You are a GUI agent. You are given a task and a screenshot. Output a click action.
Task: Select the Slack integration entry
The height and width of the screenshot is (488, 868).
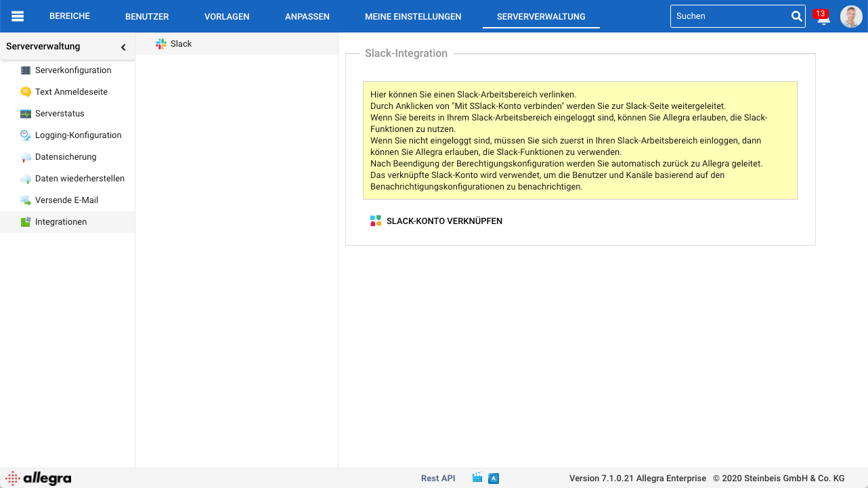181,44
